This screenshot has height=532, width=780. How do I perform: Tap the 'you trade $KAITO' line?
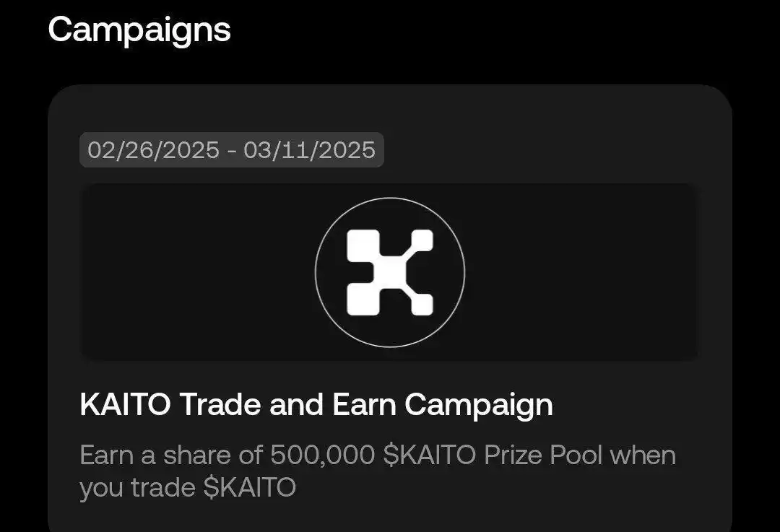click(188, 488)
